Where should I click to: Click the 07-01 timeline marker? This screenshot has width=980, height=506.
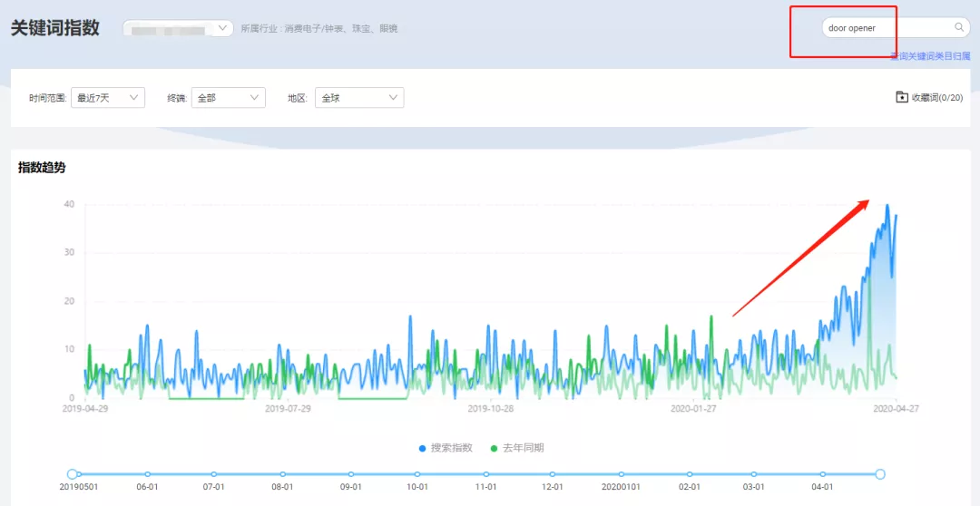(214, 474)
